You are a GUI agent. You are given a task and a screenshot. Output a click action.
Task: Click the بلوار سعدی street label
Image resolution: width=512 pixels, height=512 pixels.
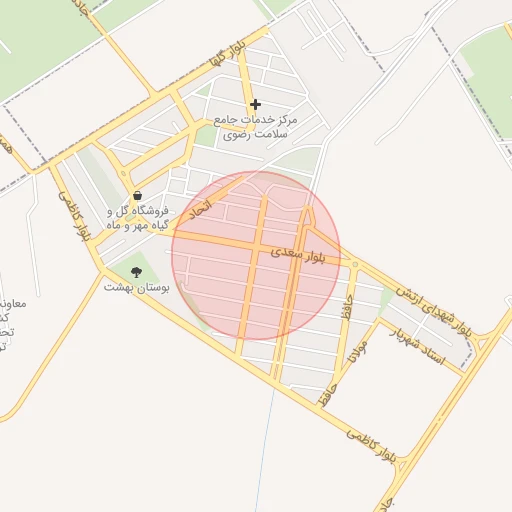tap(297, 255)
